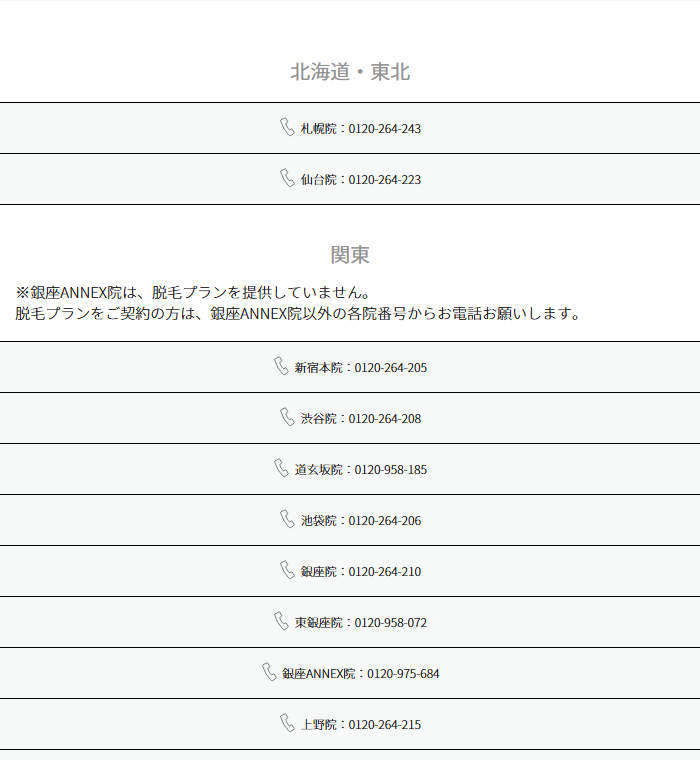This screenshot has width=700, height=760.
Task: Click phone icon beside 渋谷院
Action: 287,417
